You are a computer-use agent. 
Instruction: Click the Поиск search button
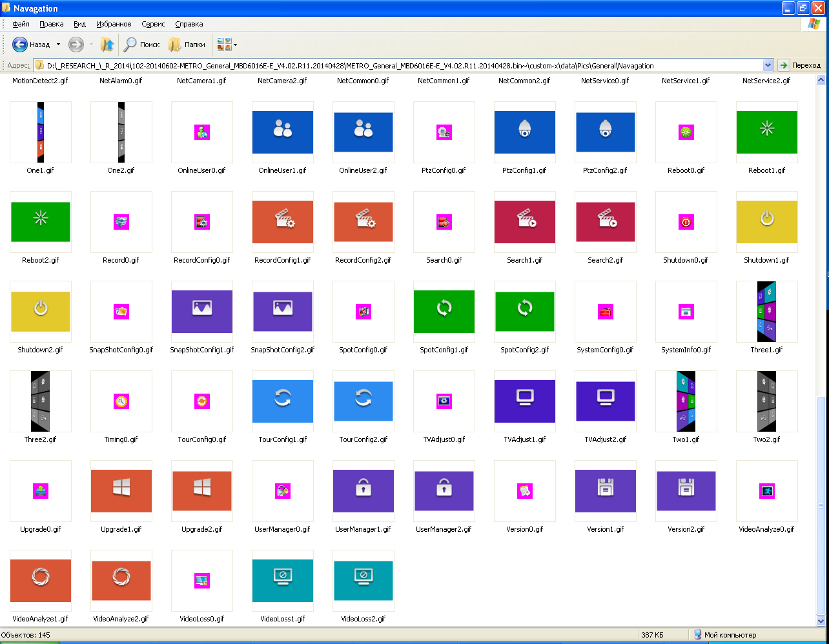pos(142,45)
